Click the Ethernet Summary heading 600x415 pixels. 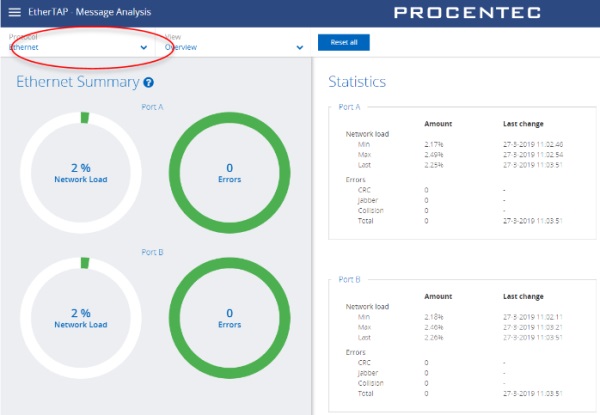(x=78, y=82)
